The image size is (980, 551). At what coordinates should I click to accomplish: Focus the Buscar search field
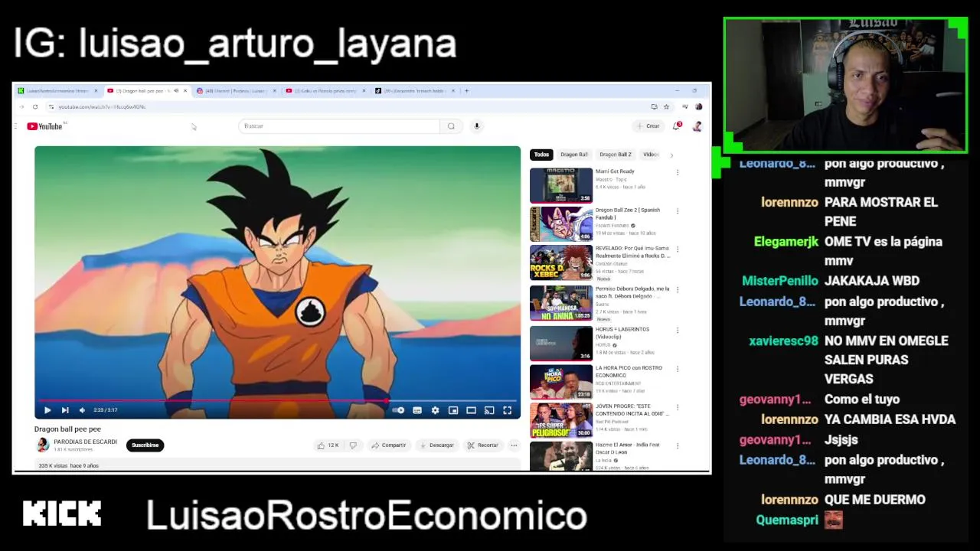pos(339,126)
